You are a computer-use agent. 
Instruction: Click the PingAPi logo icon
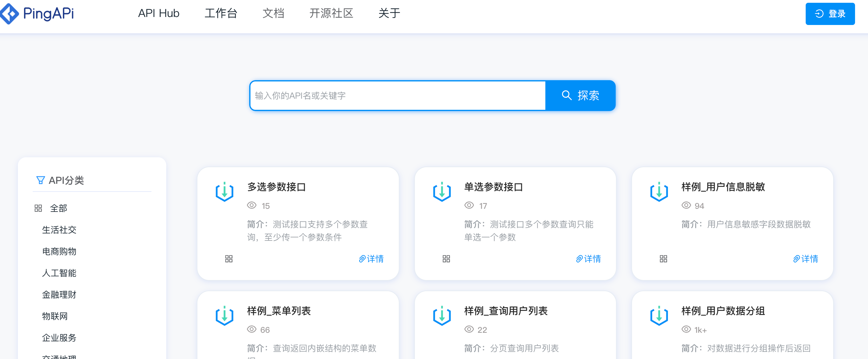tap(10, 14)
